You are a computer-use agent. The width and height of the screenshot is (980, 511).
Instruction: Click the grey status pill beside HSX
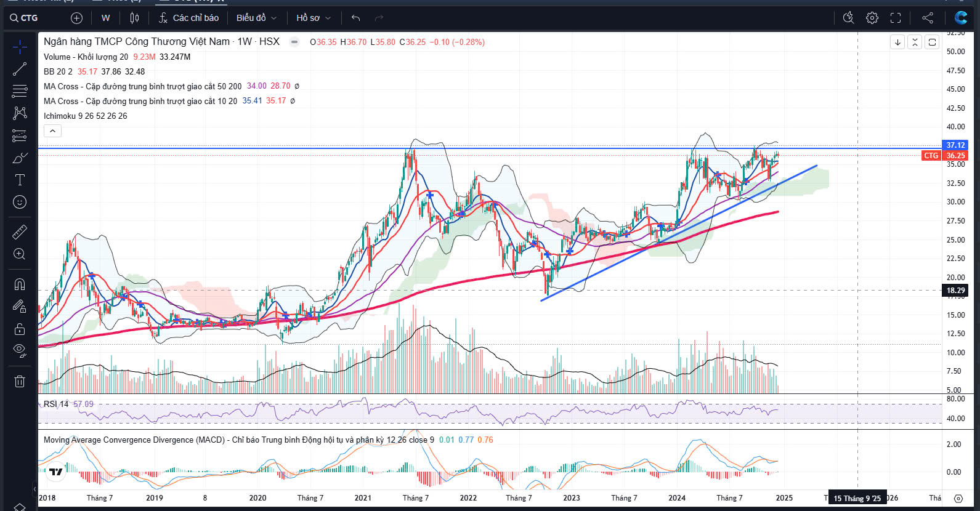point(294,42)
